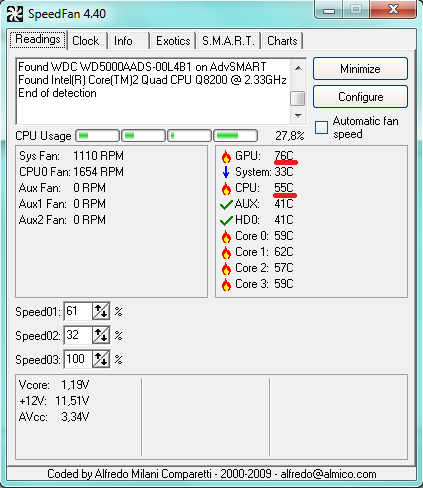Click the System temperature value 33C
Image resolution: width=423 pixels, height=488 pixels.
(284, 172)
